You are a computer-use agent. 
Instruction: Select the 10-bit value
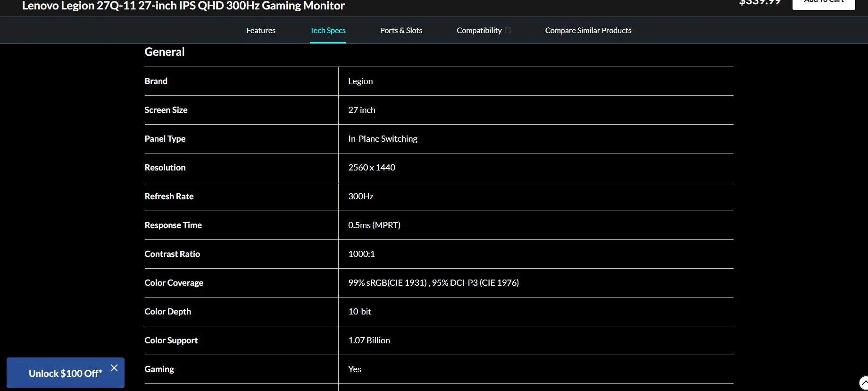(359, 312)
